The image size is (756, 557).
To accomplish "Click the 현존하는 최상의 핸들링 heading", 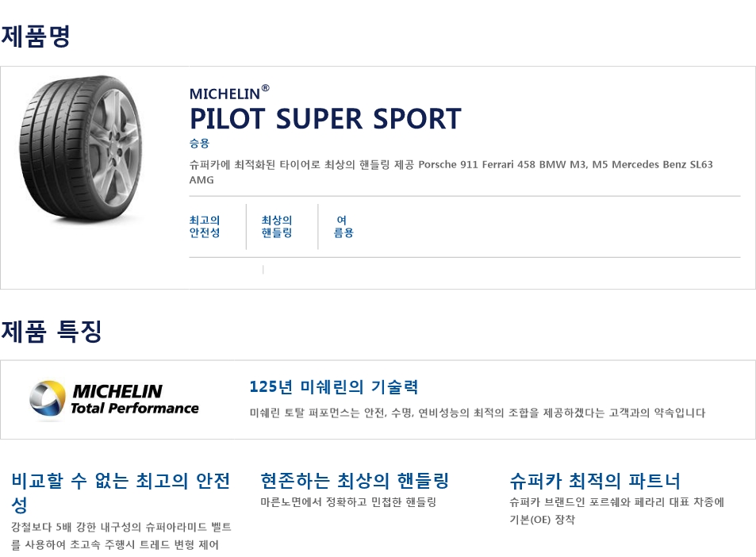I will (355, 481).
